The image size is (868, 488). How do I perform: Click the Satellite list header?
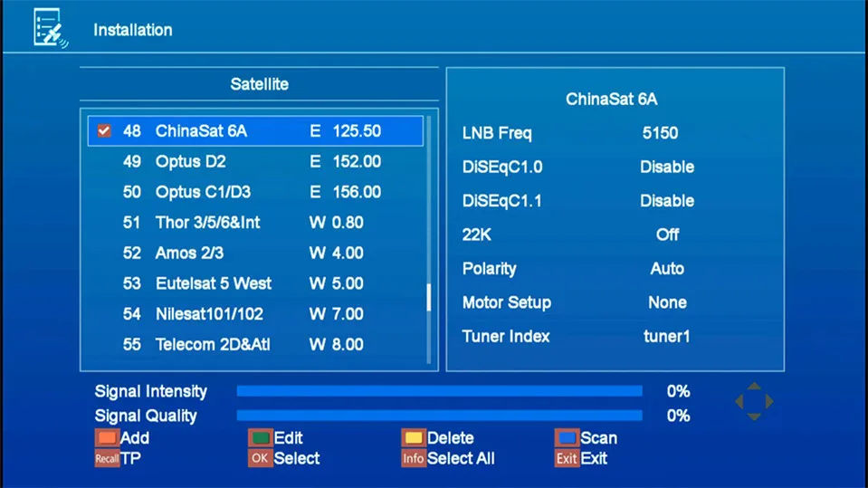[x=259, y=84]
